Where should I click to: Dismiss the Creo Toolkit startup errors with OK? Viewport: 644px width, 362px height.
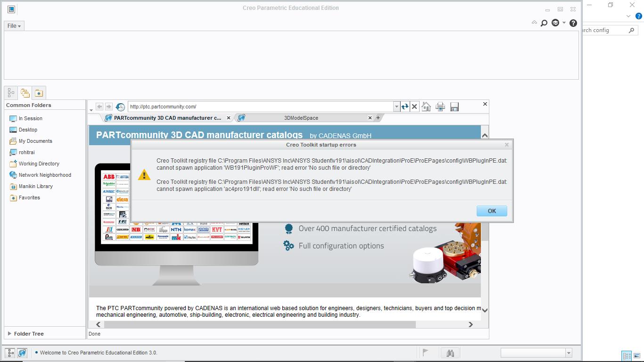[x=492, y=211]
